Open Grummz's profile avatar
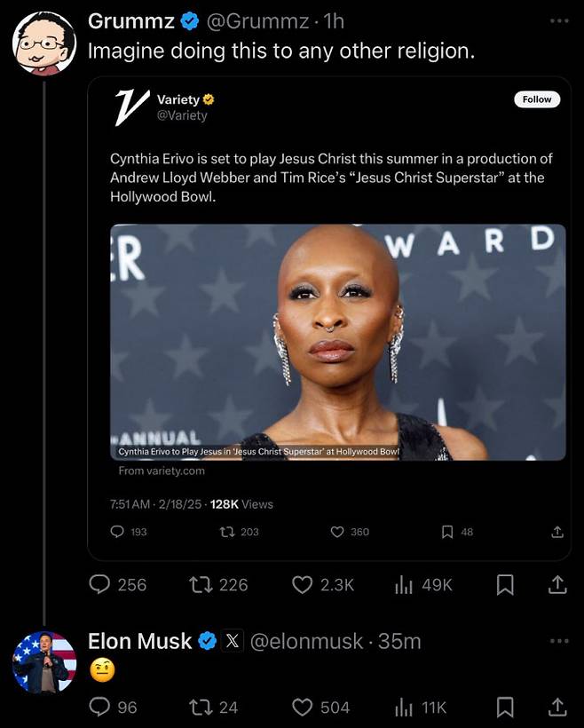584x728 pixels. 44,43
